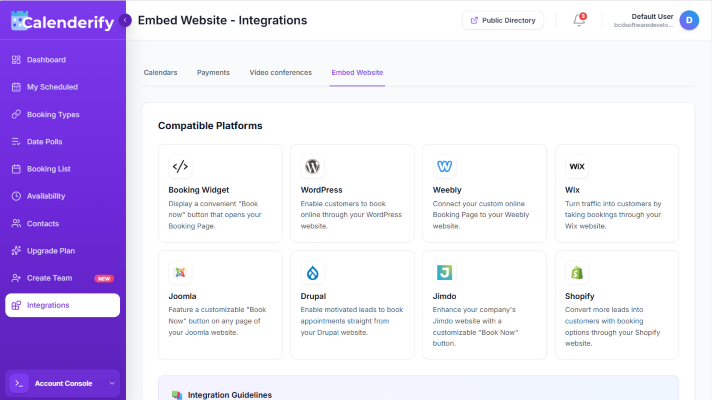
Task: Collapse the sidebar with arrow toggle
Action: click(x=125, y=20)
